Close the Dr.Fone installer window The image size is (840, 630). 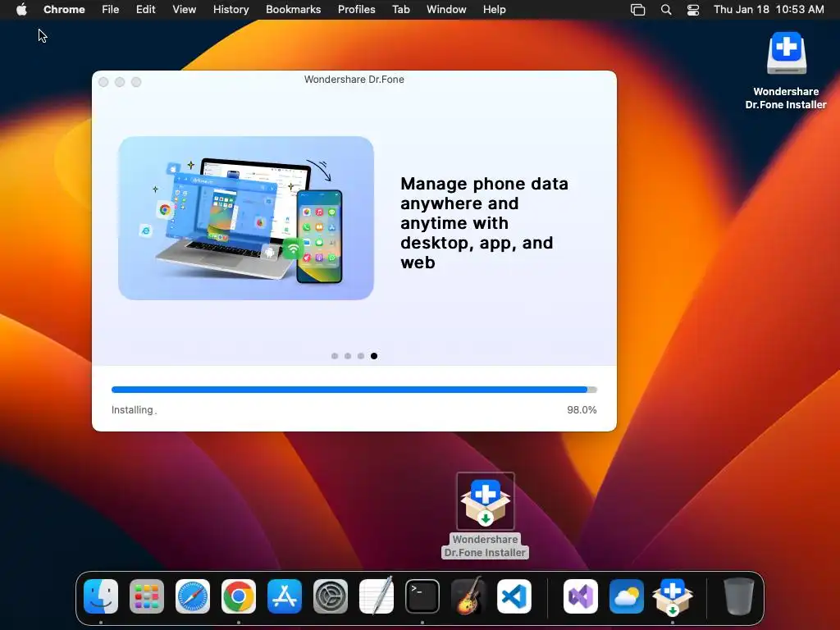click(x=103, y=82)
